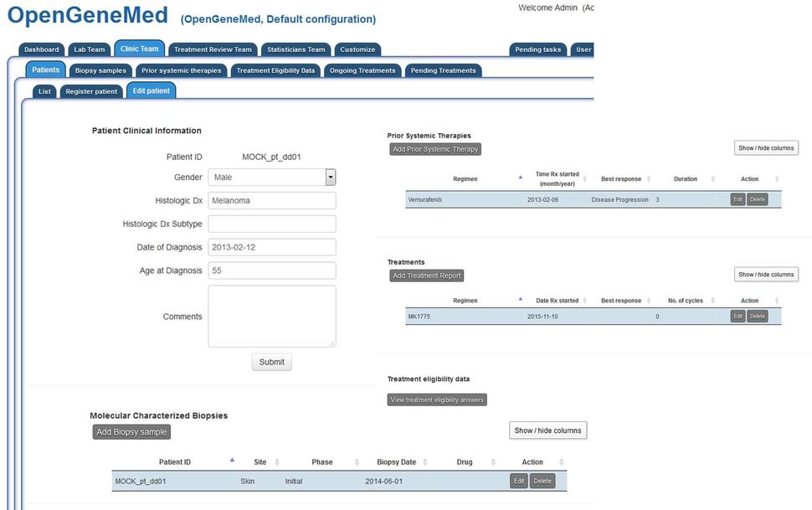This screenshot has width=812, height=510.
Task: Edit the MK1775 treatment entry
Action: (x=737, y=317)
